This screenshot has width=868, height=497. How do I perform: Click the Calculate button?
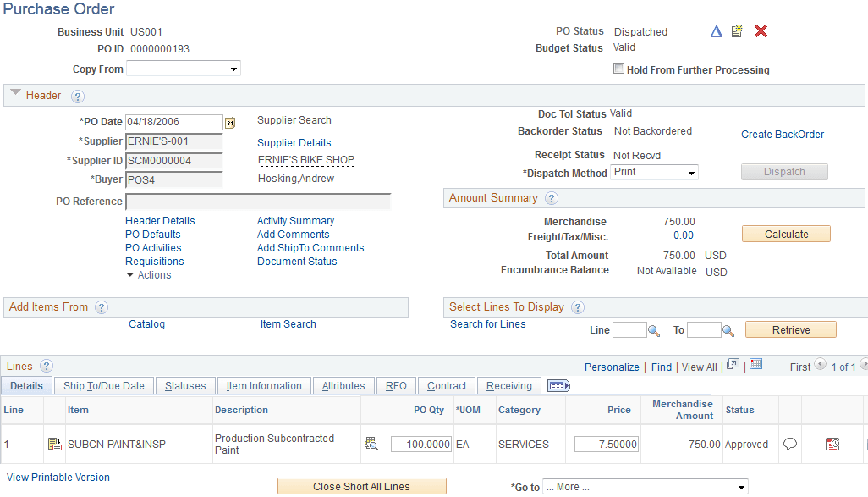click(x=785, y=234)
